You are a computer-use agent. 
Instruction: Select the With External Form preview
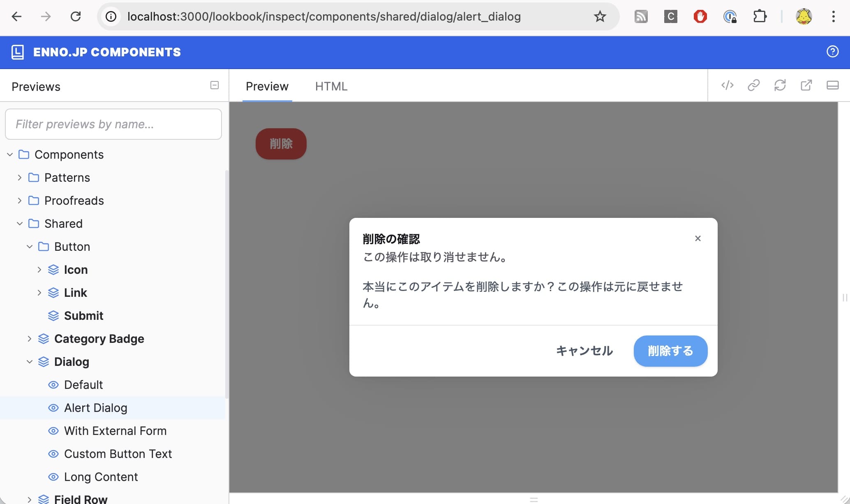coord(115,431)
